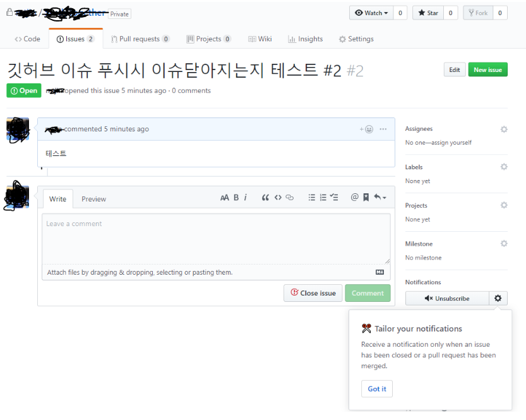Add a numbered list with the numbered icon
526x420 pixels.
tap(323, 198)
